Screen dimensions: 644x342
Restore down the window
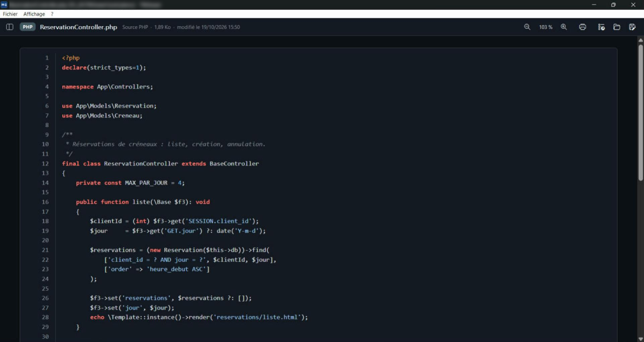pos(613,4)
